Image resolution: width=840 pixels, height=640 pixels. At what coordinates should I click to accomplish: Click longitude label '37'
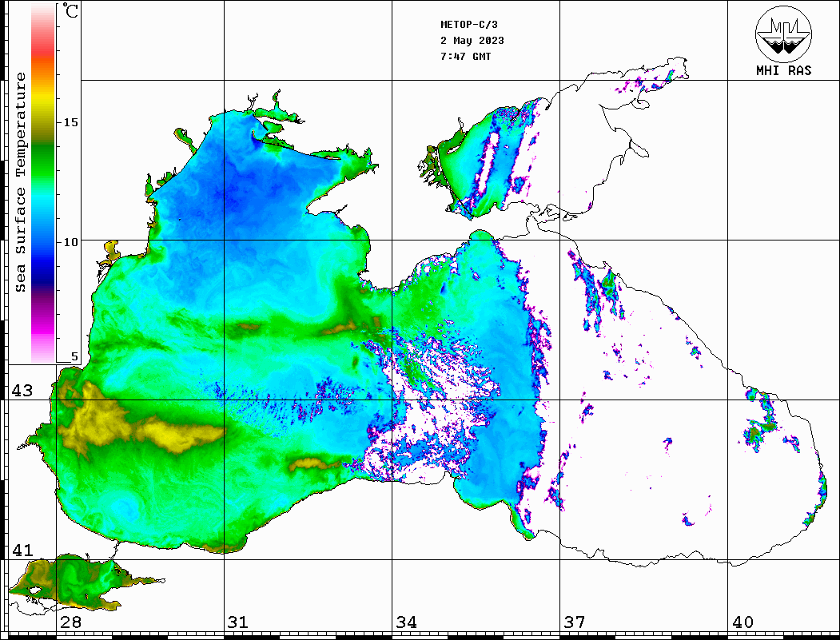tap(575, 622)
